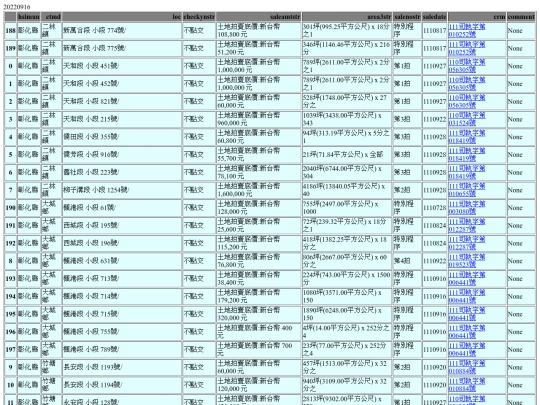
Task: Click the loc column header
Action: 122,17
